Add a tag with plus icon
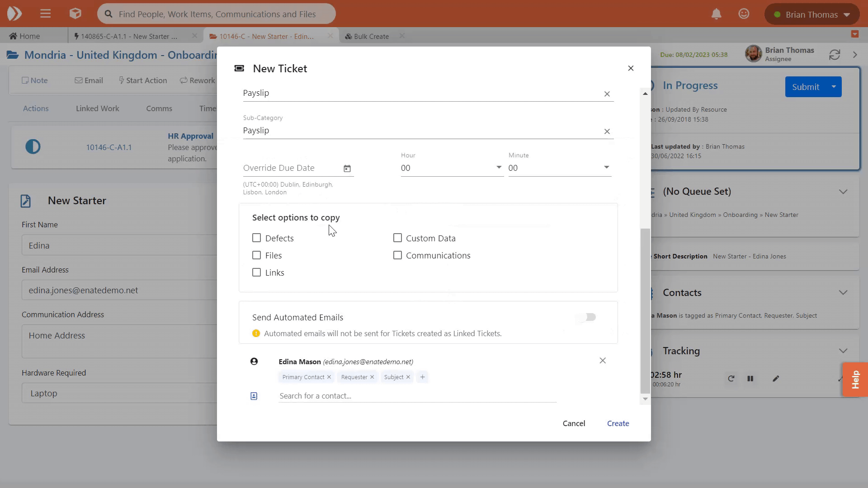The height and width of the screenshot is (488, 868). [x=422, y=377]
